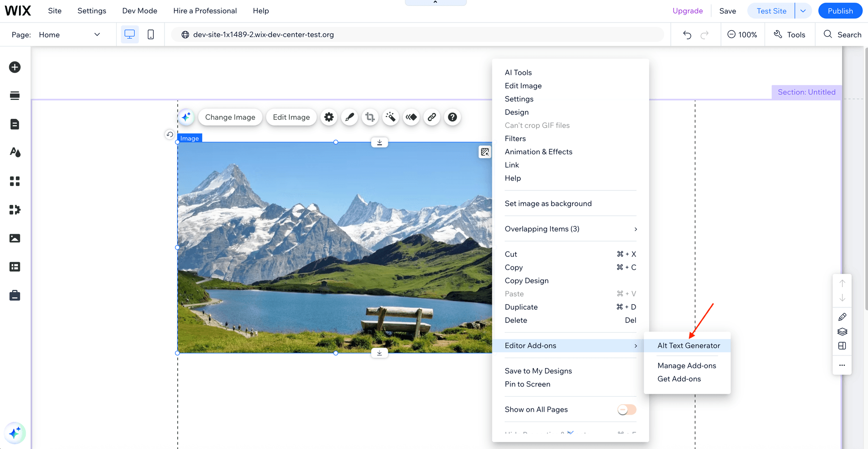868x449 pixels.
Task: Select the Media icon in the left sidebar
Action: coord(15,238)
